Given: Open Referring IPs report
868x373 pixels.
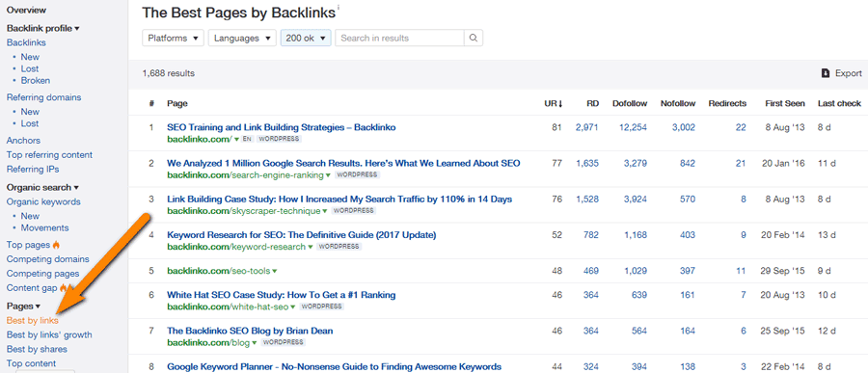Looking at the screenshot, I should 33,170.
